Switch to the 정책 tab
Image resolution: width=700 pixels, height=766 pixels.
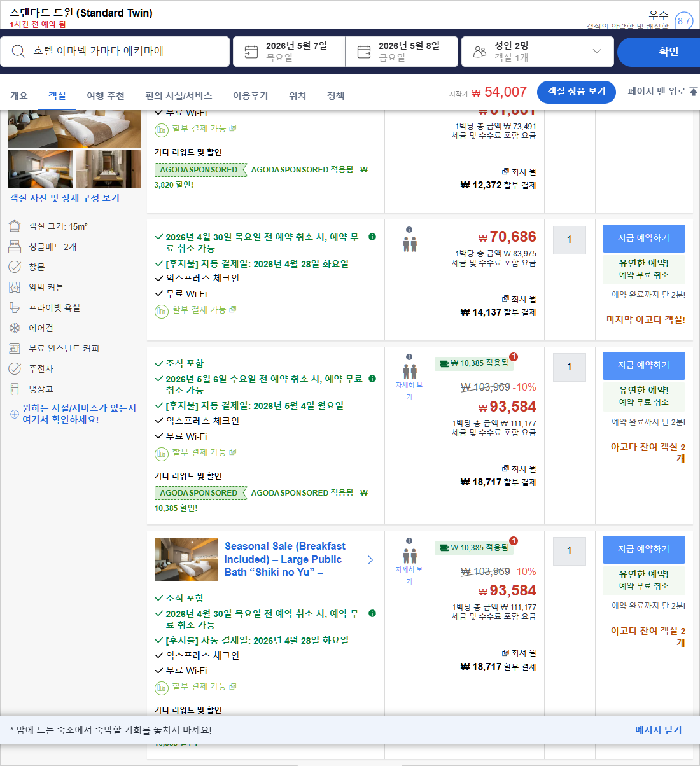click(x=336, y=95)
